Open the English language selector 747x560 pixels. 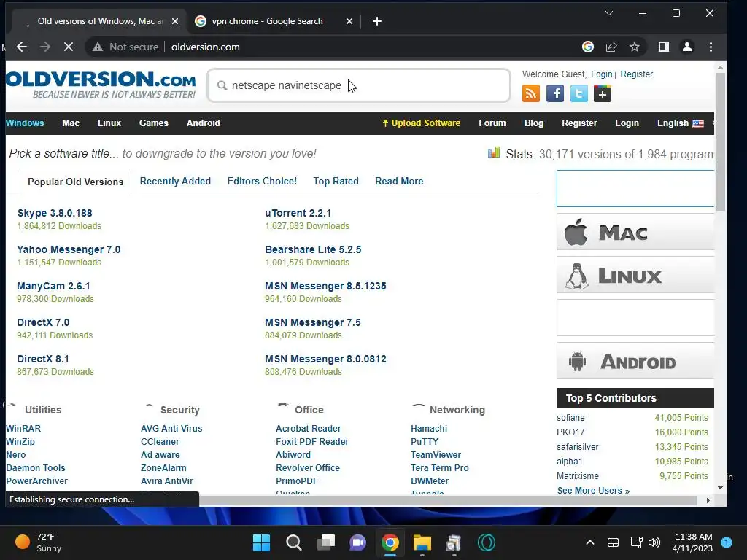[681, 122]
